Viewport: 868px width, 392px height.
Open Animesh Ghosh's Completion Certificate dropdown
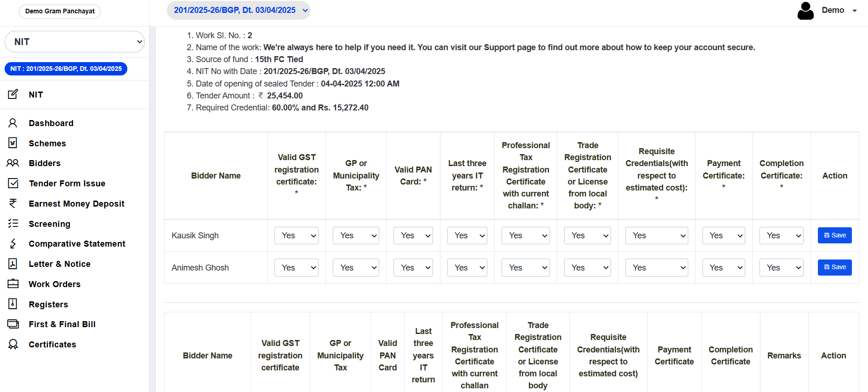pos(781,268)
